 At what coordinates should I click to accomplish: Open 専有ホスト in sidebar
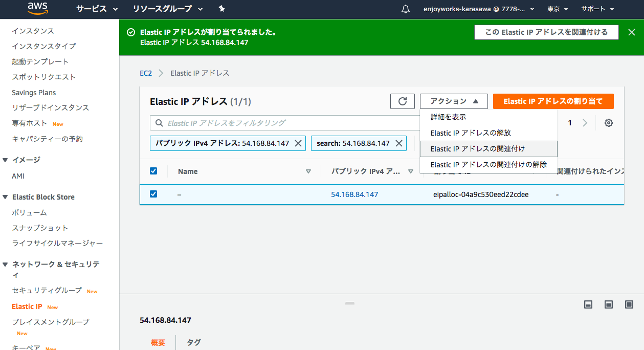coord(30,123)
